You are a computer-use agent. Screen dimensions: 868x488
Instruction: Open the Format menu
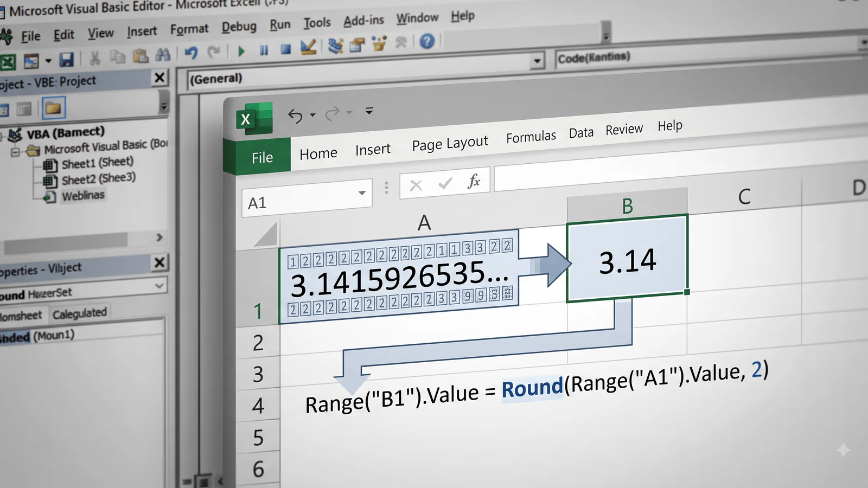[189, 29]
